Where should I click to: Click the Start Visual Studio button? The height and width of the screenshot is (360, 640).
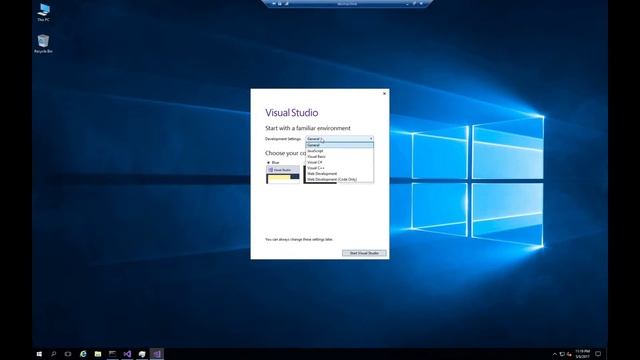(x=364, y=253)
